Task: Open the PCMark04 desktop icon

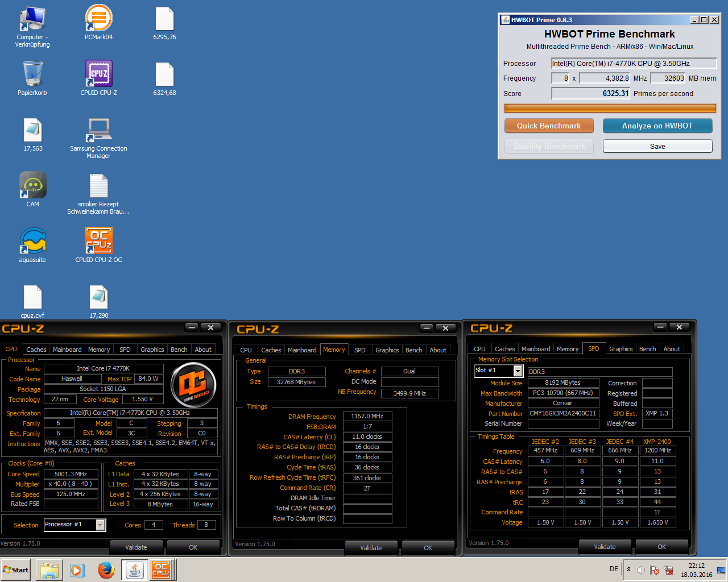Action: pyautogui.click(x=98, y=23)
